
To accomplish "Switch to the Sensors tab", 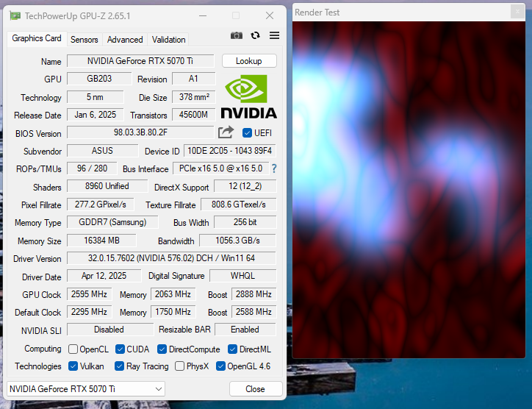I will pos(85,40).
